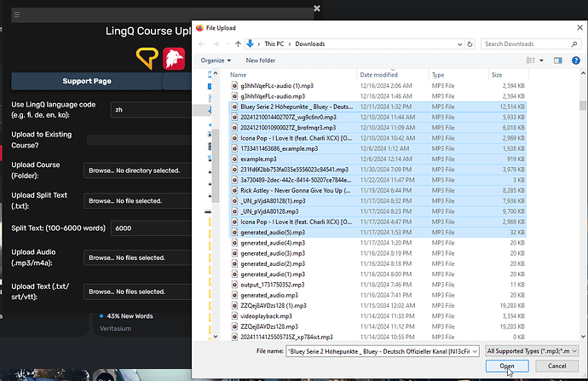The image size is (588, 381).
Task: Click the navigation pane scrollbar
Action: pyautogui.click(x=216, y=165)
